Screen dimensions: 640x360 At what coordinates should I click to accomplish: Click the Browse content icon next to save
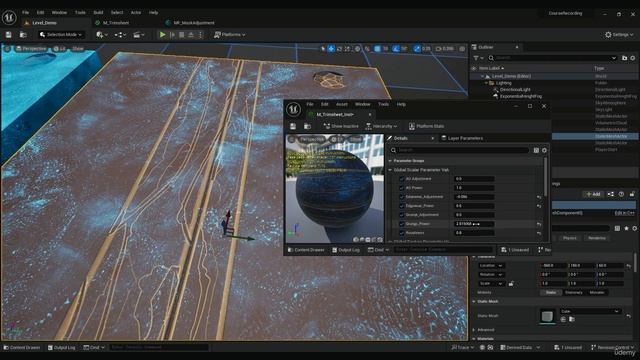coord(23,35)
